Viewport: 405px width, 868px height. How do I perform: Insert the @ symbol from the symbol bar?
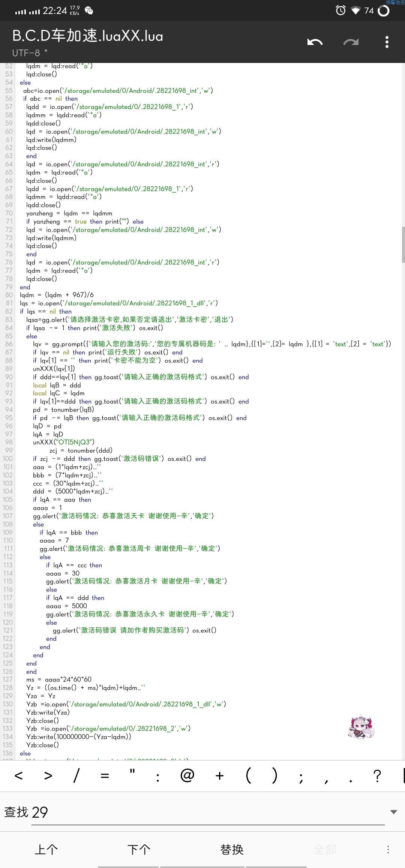click(x=187, y=775)
